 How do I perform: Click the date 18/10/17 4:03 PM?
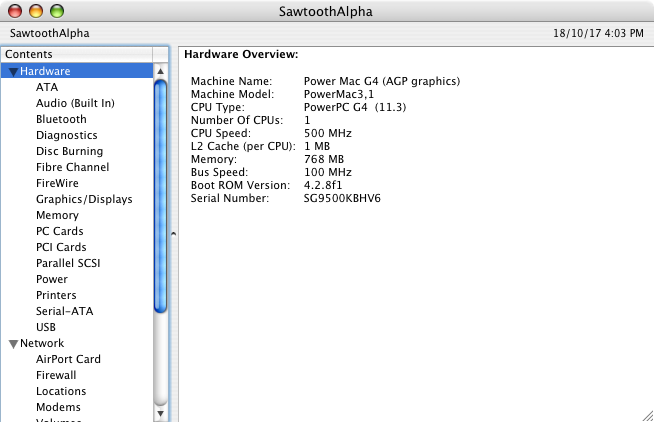(x=598, y=33)
